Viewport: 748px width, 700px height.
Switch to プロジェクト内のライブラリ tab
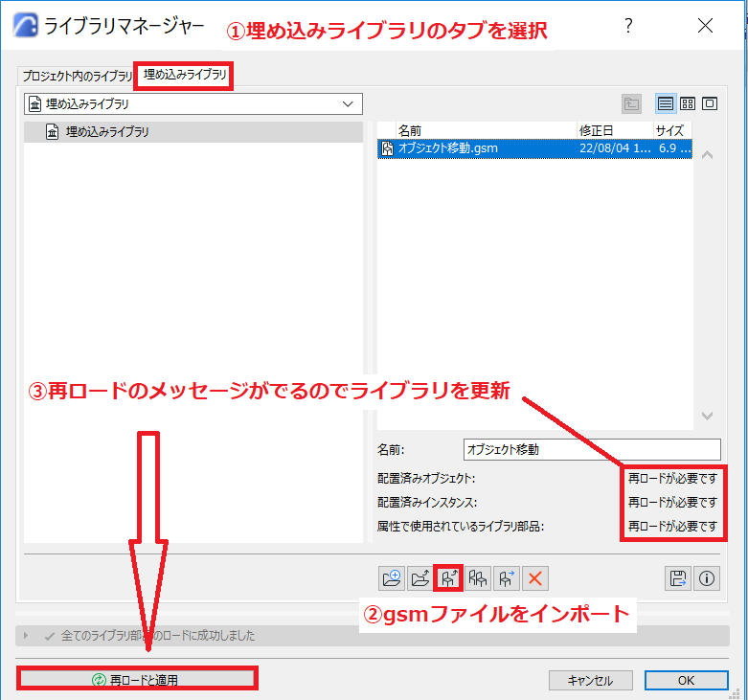(x=77, y=76)
